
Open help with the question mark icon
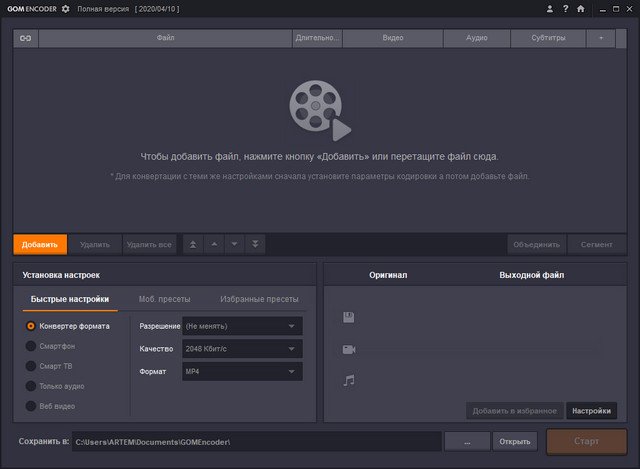565,9
